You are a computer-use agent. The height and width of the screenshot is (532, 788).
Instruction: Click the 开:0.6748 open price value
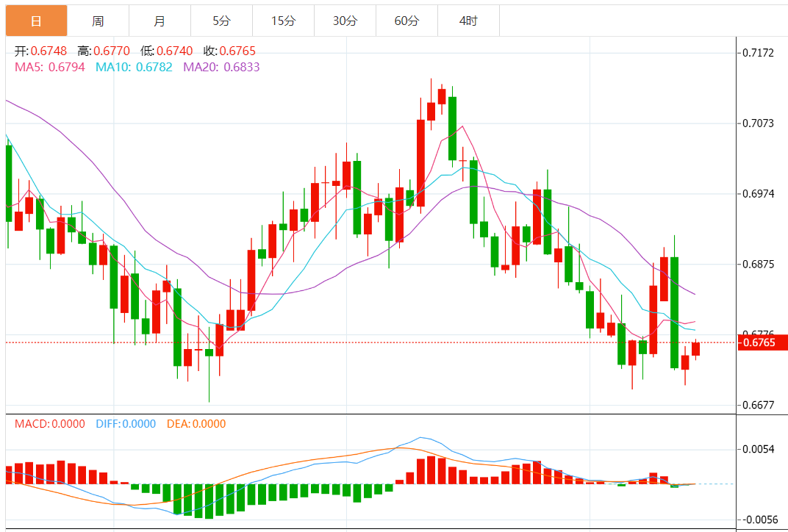click(40, 51)
